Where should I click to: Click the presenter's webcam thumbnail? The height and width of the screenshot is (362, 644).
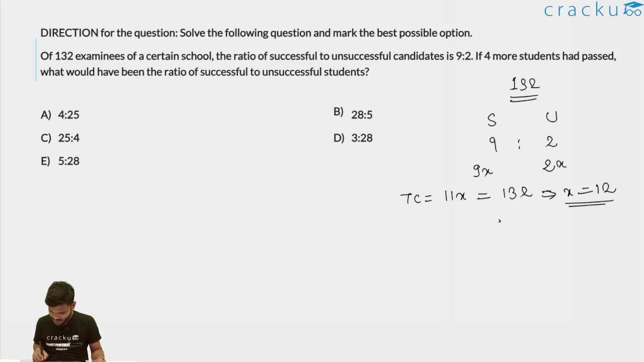(x=68, y=322)
